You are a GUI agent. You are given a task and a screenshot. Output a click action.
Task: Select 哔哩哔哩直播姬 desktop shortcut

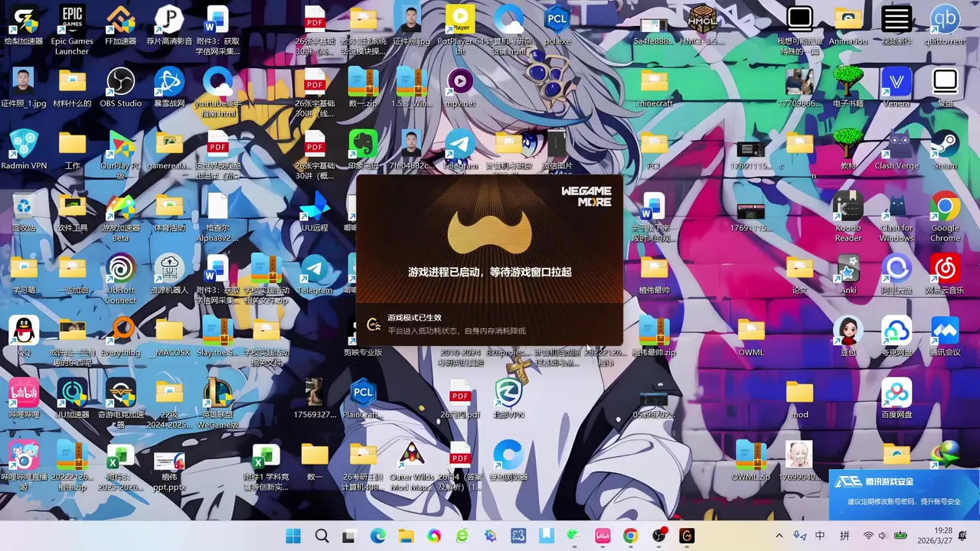(24, 466)
